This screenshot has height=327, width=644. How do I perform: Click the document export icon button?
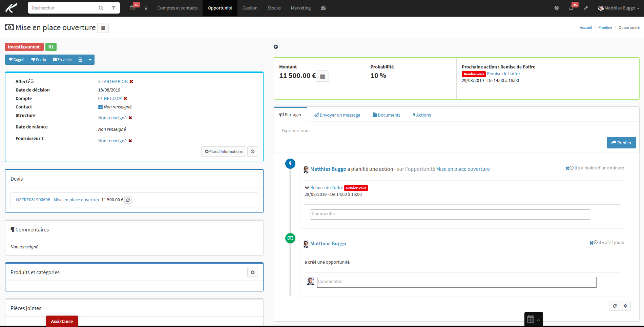[81, 60]
